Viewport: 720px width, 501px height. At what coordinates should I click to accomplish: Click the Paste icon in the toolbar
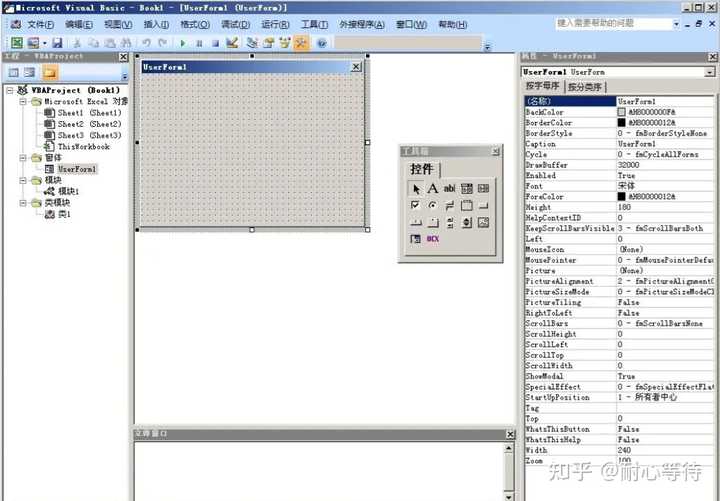click(109, 43)
